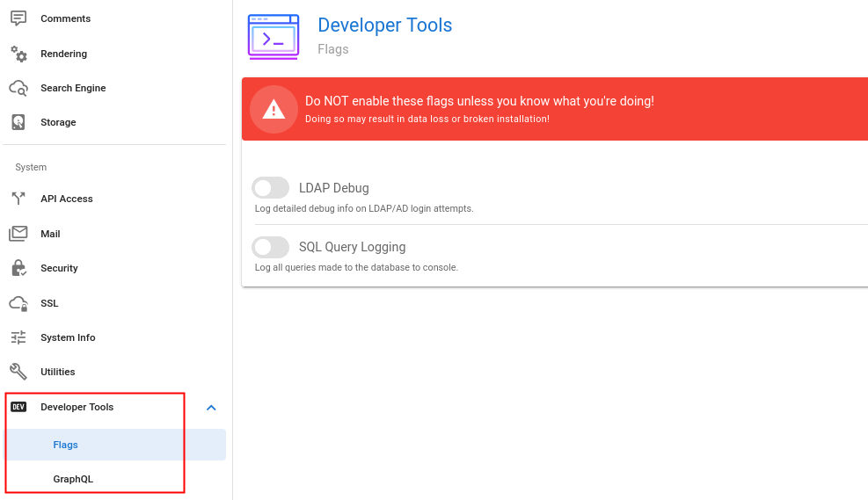868x500 pixels.
Task: Click the Search Engine cloud icon
Action: tap(18, 88)
